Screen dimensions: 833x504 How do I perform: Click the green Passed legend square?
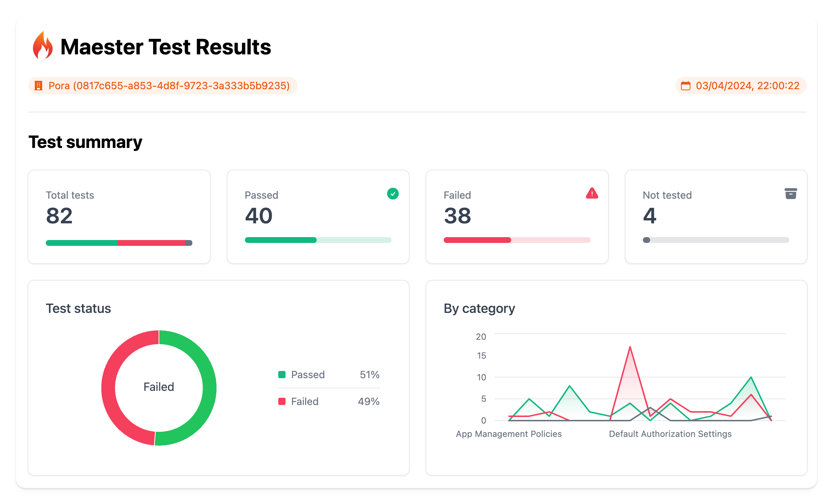click(x=282, y=375)
